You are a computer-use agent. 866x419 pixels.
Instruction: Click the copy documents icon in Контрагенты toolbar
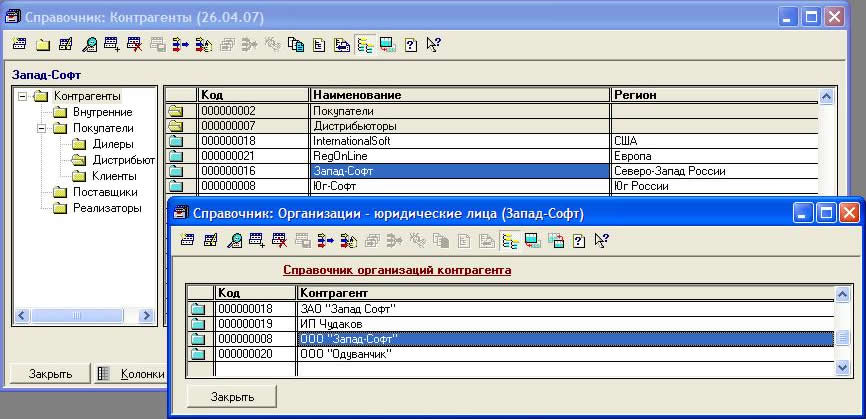coord(296,45)
